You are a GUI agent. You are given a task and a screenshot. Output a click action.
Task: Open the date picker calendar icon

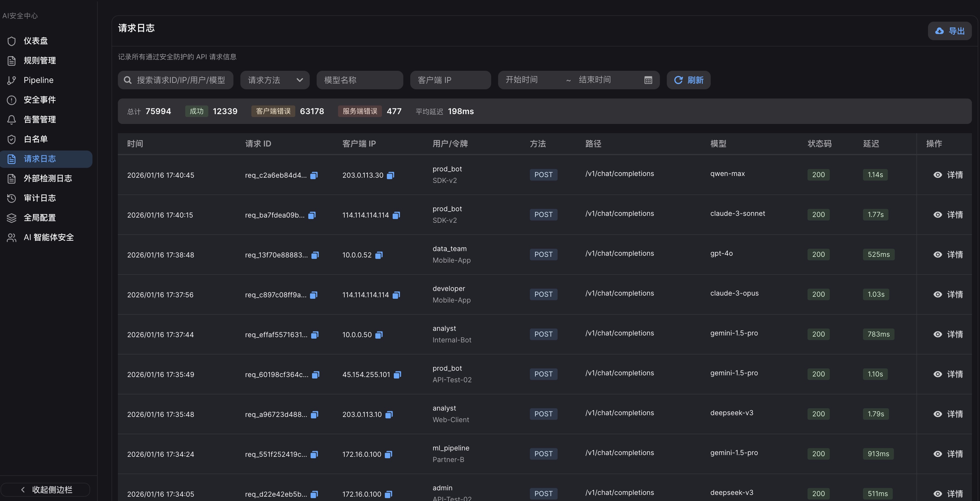click(x=648, y=80)
